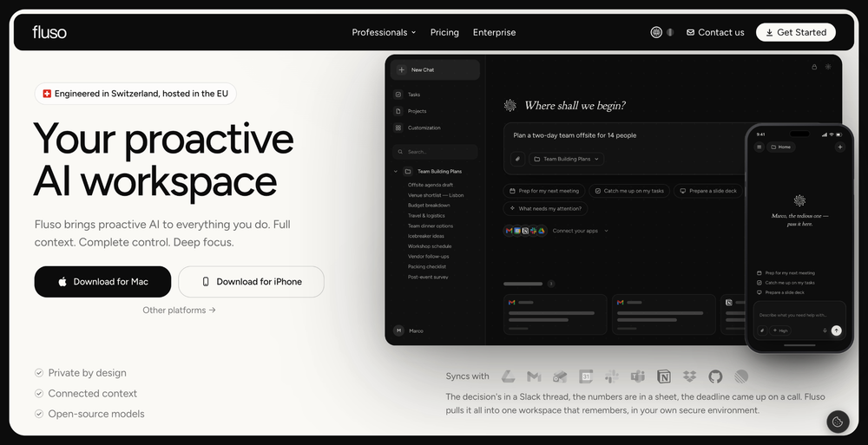Choose the What needs my attention? chip
Image resolution: width=868 pixels, height=445 pixels.
coord(545,209)
